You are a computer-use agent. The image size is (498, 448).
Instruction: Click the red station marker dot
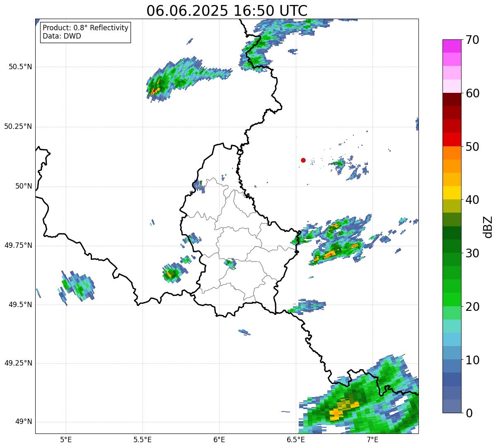(x=303, y=160)
